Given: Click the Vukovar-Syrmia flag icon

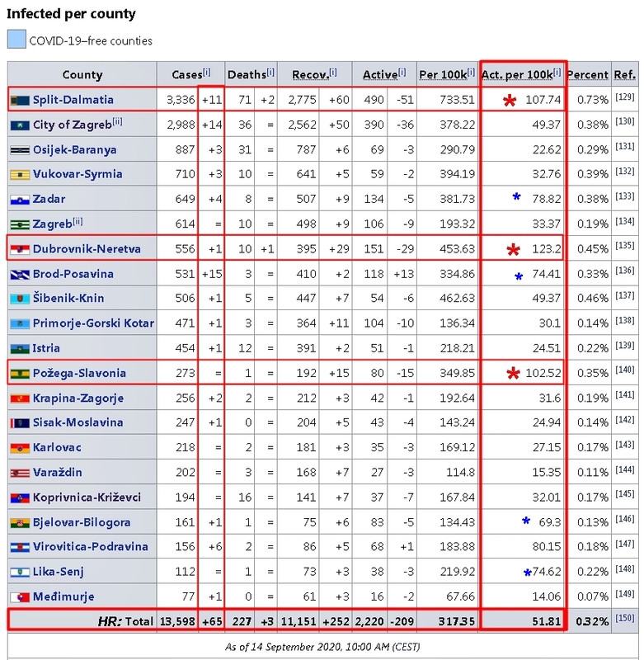Looking at the screenshot, I should 20,175.
